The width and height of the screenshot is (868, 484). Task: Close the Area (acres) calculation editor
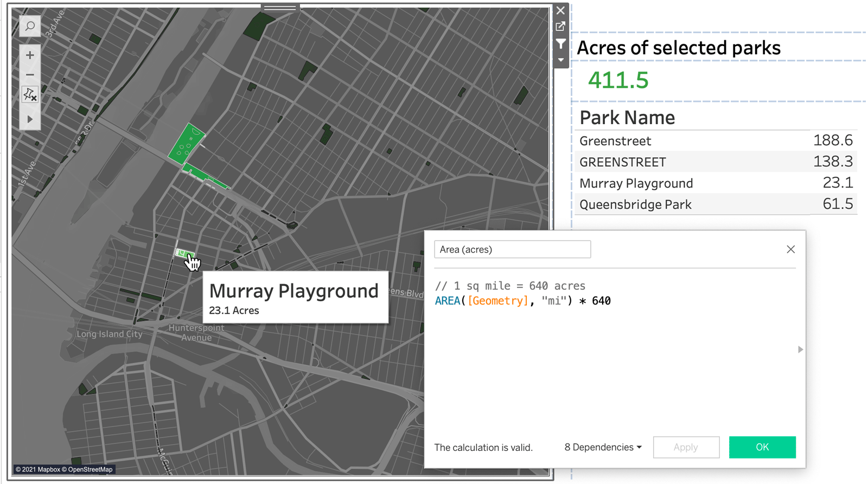790,249
